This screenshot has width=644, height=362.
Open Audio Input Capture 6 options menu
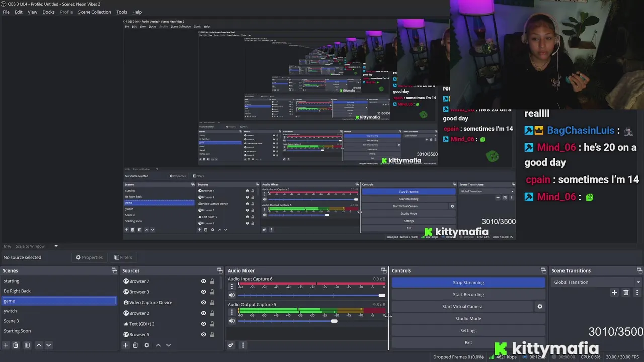tap(232, 286)
